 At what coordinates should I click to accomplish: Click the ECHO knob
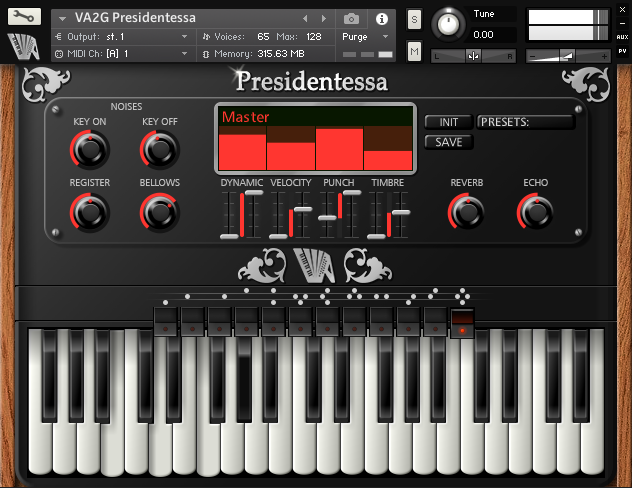point(535,211)
